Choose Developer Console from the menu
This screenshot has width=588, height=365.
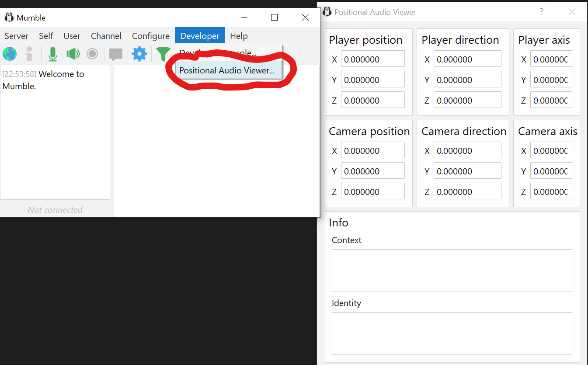pyautogui.click(x=229, y=53)
